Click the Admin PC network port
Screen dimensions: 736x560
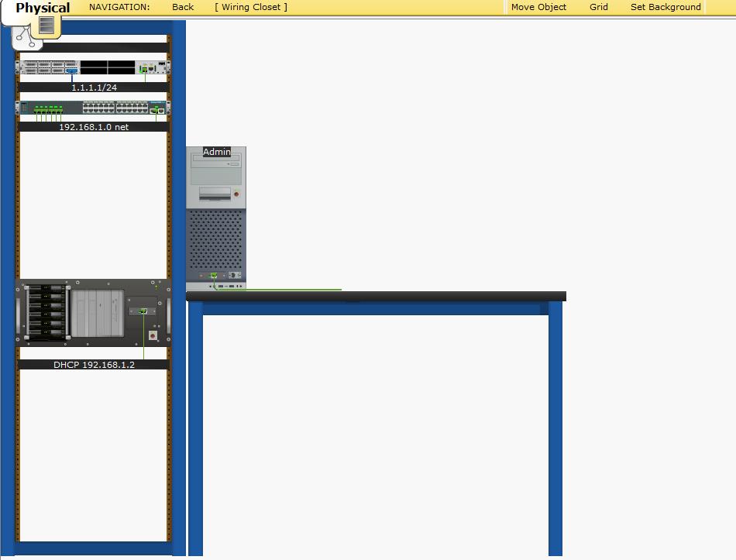point(214,275)
